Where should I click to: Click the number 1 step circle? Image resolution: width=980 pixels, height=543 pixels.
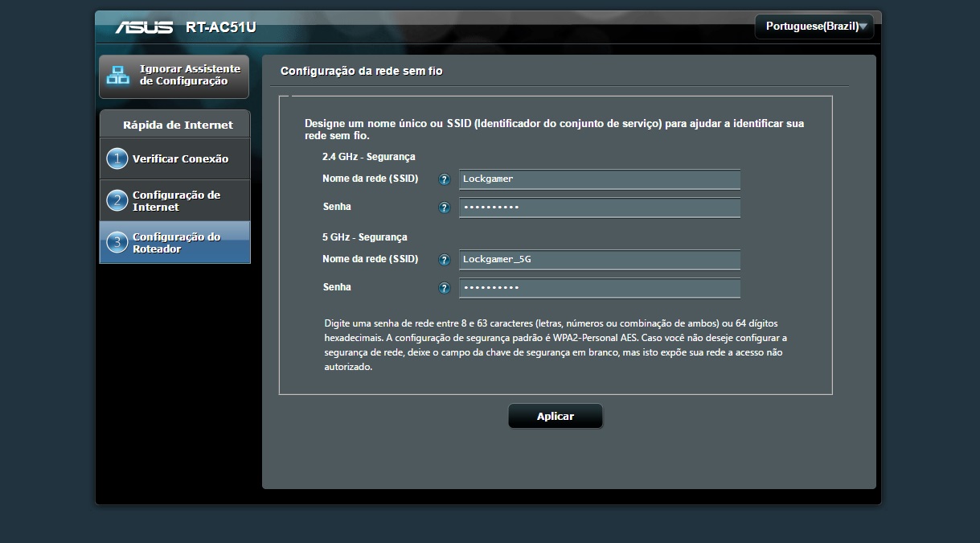pos(117,158)
